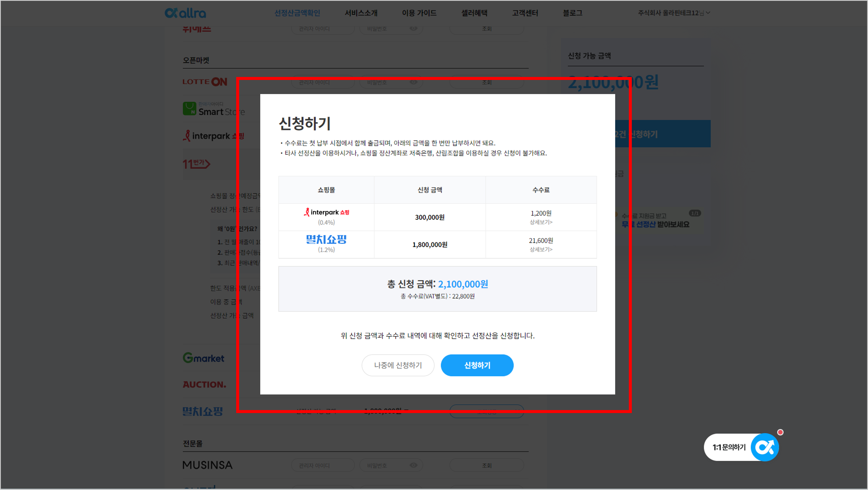The image size is (868, 490).
Task: Select the total 2,100,000원 in dialog
Action: point(463,284)
